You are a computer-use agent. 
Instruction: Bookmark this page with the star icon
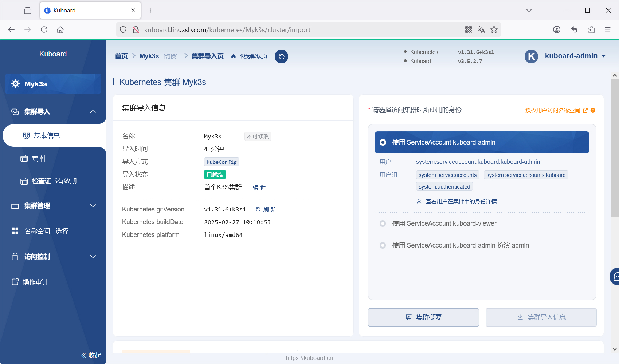494,29
